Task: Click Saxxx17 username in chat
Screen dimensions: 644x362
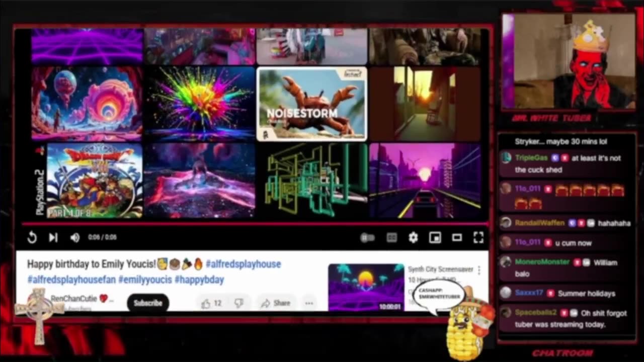Action: tap(529, 293)
